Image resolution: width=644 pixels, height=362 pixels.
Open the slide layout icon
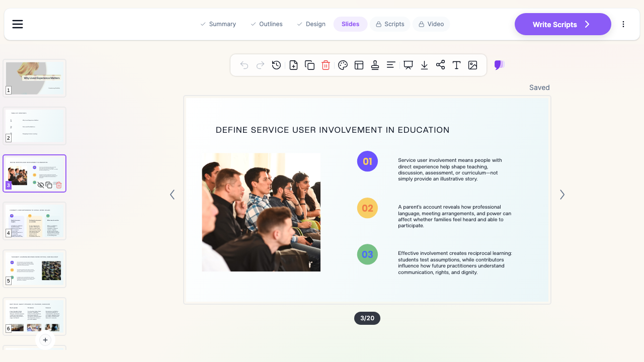click(x=359, y=65)
